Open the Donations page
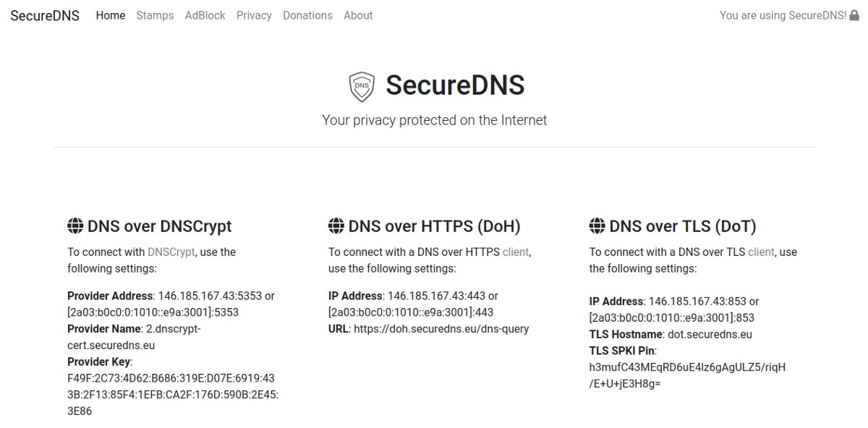The width and height of the screenshot is (868, 428). 307,15
